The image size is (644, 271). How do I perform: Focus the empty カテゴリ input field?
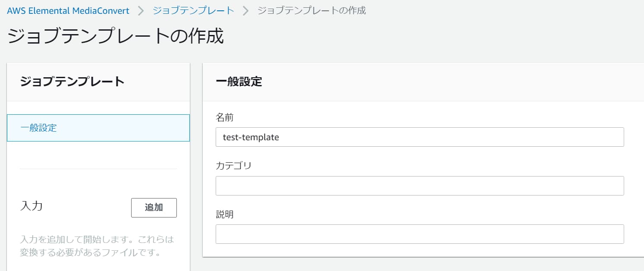click(x=419, y=186)
